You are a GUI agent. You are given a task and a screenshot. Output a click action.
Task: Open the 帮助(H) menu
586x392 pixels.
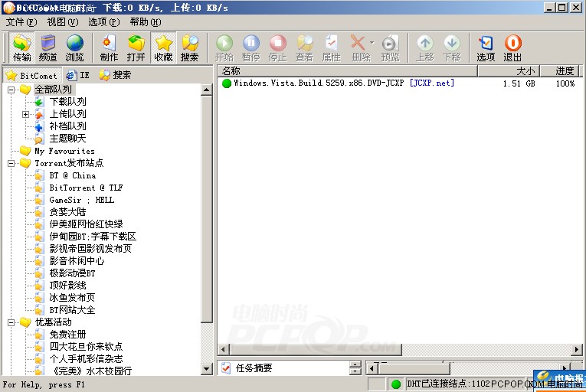point(146,22)
